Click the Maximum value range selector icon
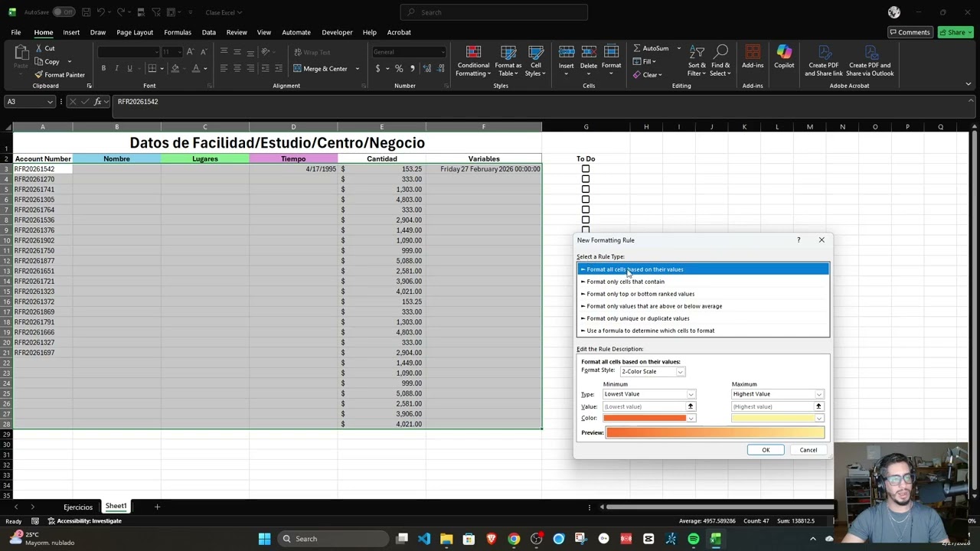This screenshot has width=980, height=551. tap(818, 406)
